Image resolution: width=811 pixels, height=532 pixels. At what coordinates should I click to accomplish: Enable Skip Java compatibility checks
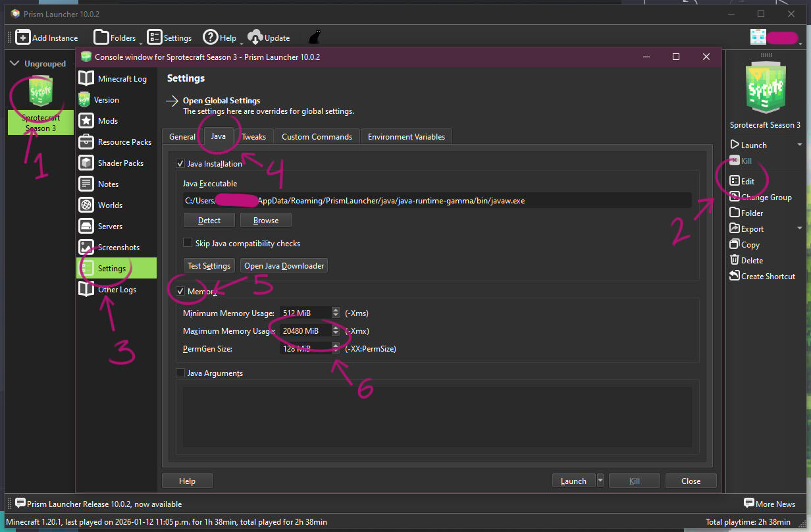[188, 243]
